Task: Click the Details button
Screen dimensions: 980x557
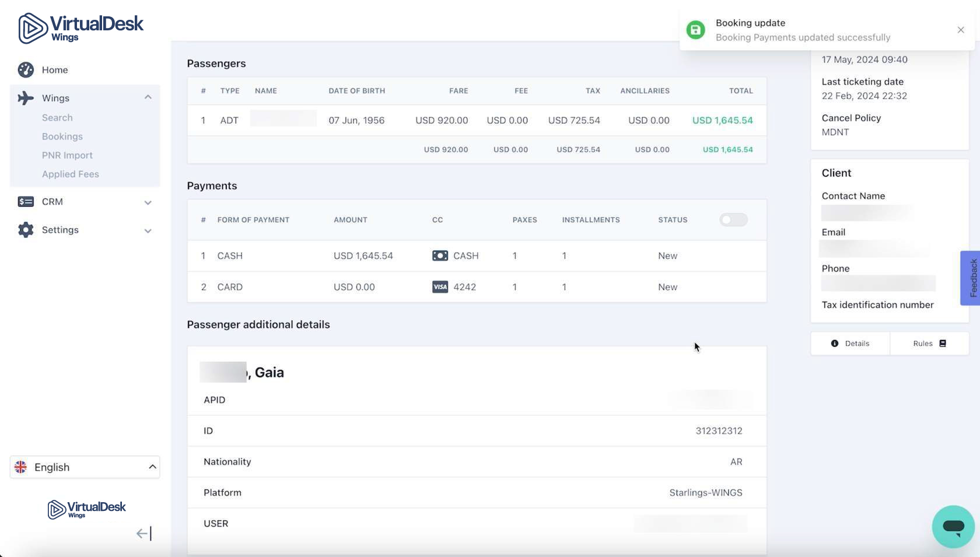Action: coord(850,344)
